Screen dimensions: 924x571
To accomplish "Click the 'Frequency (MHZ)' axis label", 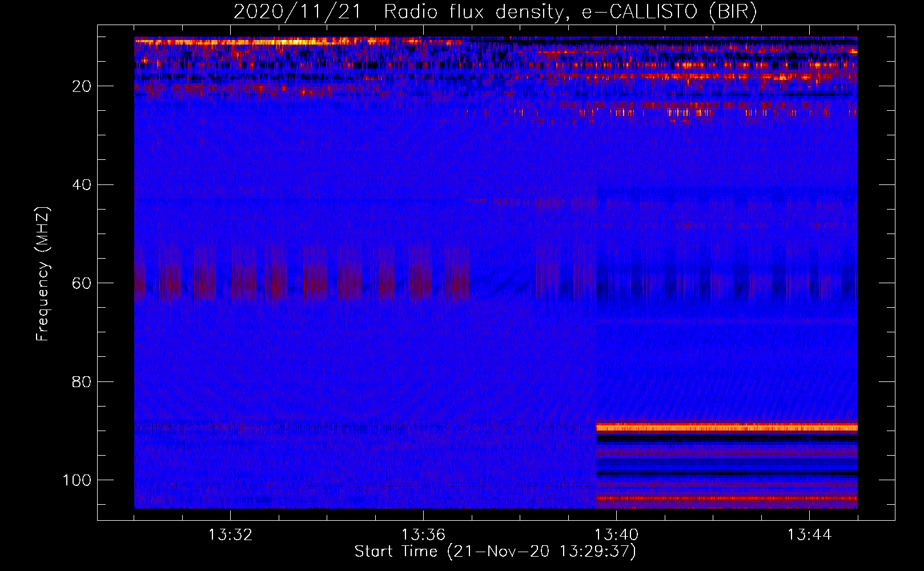I will click(43, 274).
